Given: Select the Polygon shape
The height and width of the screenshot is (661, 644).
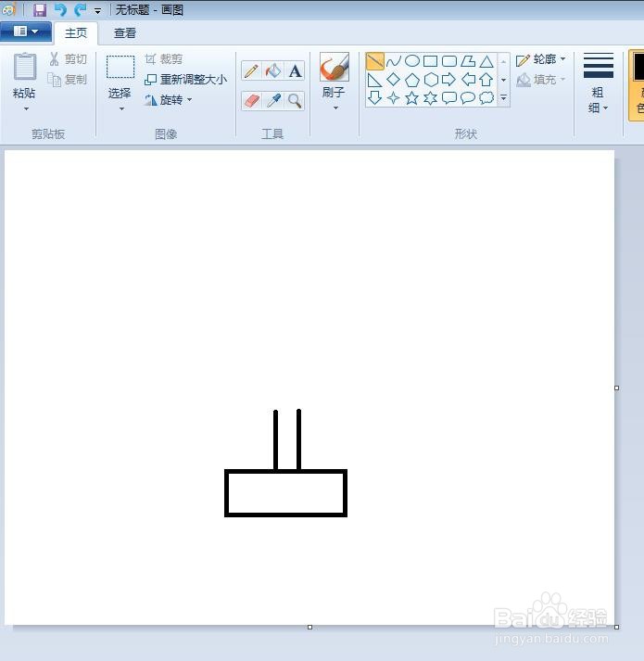Looking at the screenshot, I should tap(467, 61).
